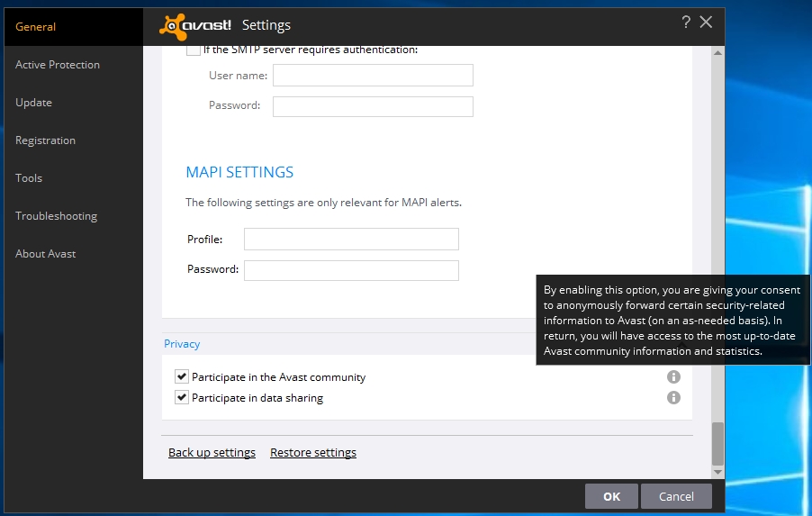Open the help question mark icon
The height and width of the screenshot is (516, 812).
pyautogui.click(x=686, y=22)
